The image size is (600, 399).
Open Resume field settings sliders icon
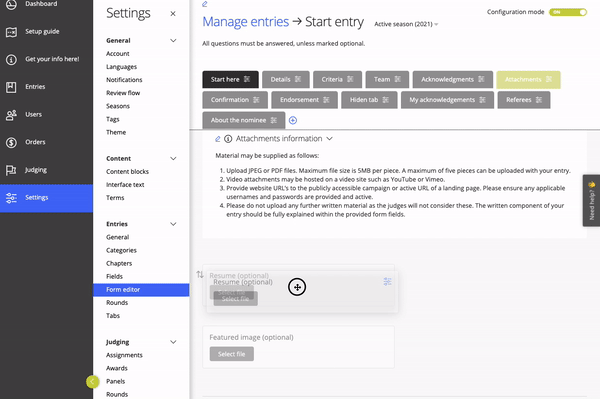click(x=387, y=282)
